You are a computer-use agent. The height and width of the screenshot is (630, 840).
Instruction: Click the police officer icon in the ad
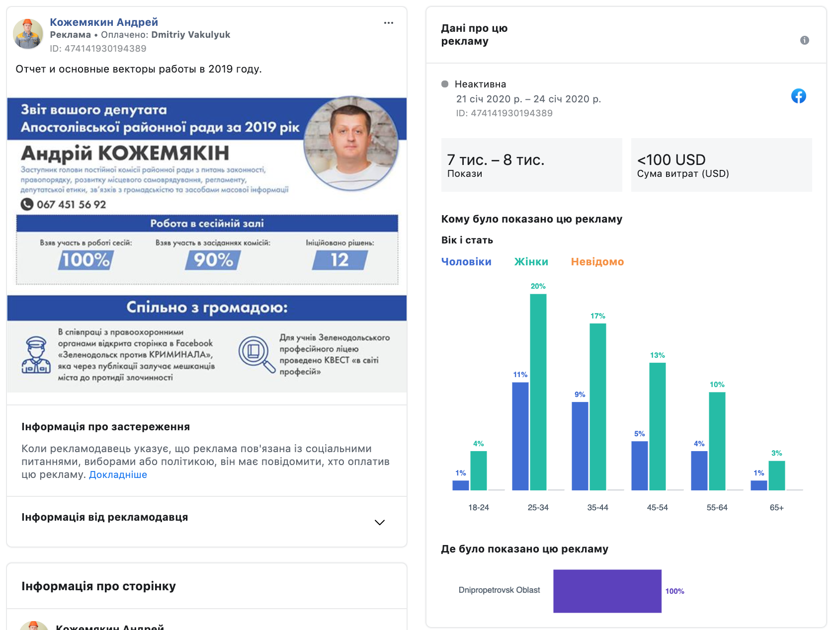(x=36, y=355)
